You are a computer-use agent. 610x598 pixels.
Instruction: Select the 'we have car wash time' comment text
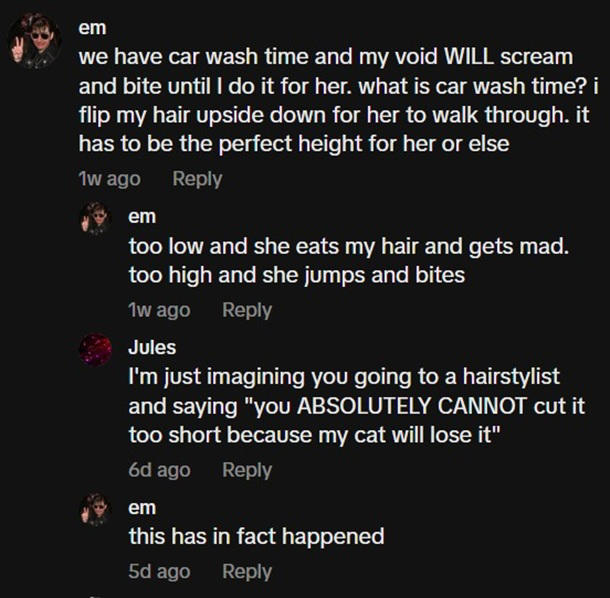[338, 100]
